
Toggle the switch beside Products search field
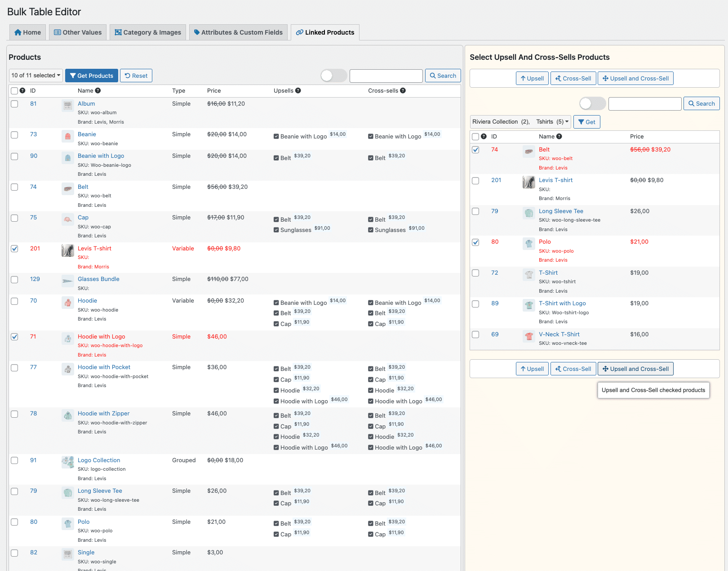click(x=333, y=76)
